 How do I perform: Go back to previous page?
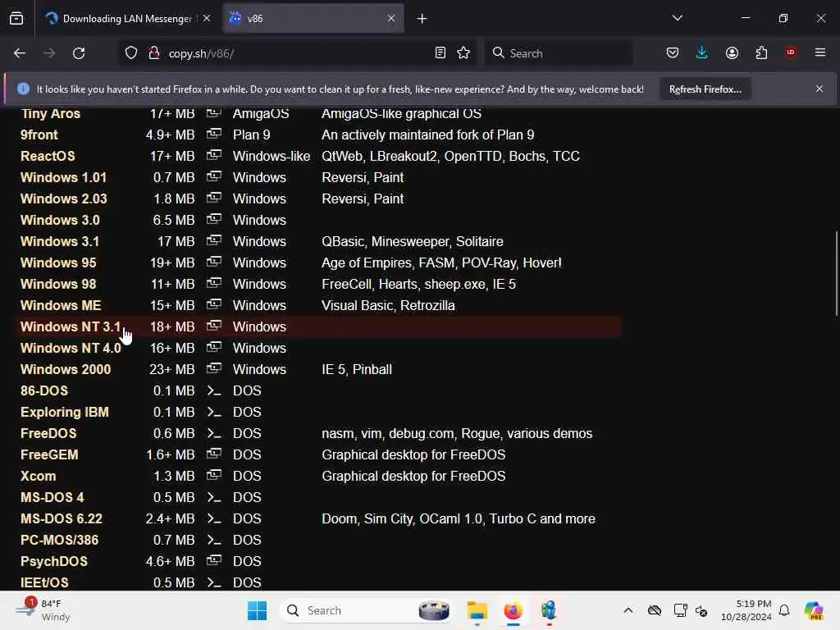click(20, 53)
